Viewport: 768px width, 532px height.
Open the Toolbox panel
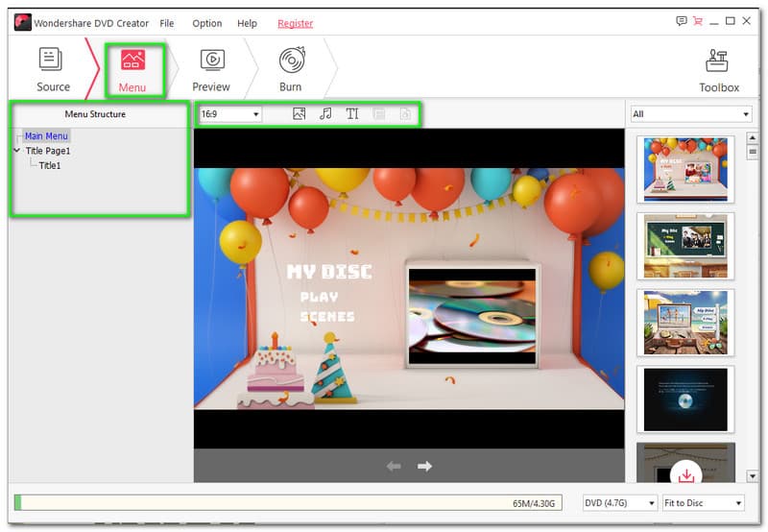click(x=718, y=70)
